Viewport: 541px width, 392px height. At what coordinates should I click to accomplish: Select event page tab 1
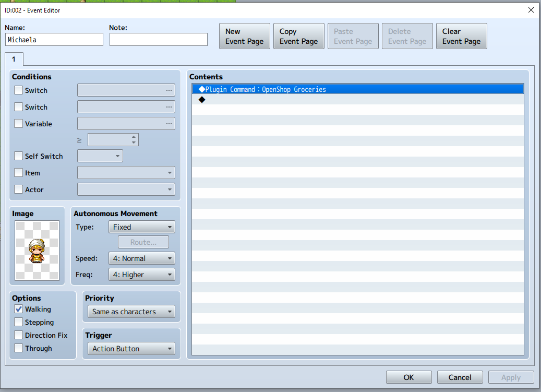point(14,59)
